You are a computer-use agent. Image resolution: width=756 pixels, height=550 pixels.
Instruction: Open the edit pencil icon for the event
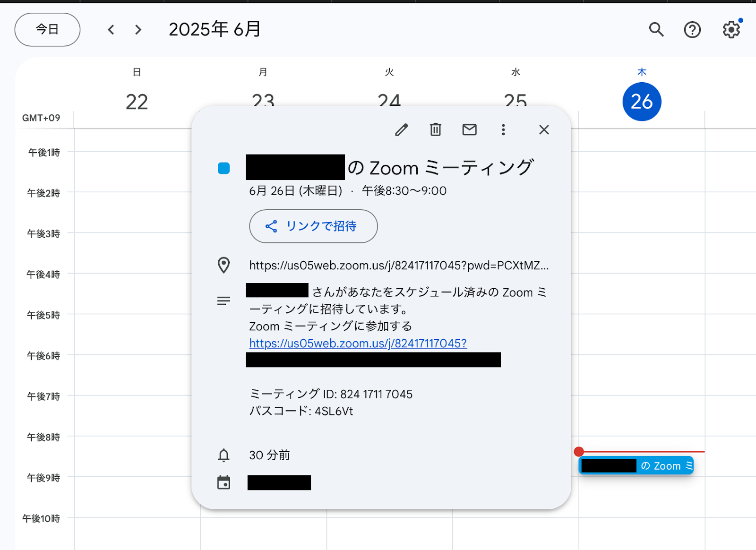pyautogui.click(x=402, y=129)
